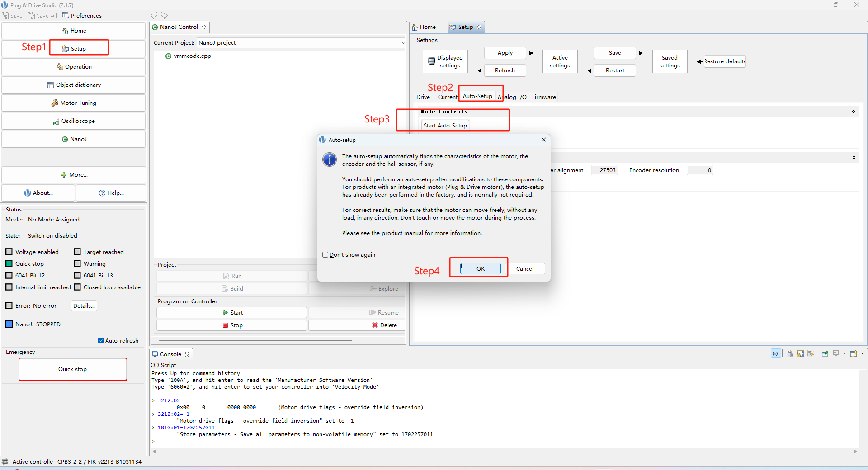
Task: Click the Start Auto-Setup button
Action: click(x=445, y=126)
